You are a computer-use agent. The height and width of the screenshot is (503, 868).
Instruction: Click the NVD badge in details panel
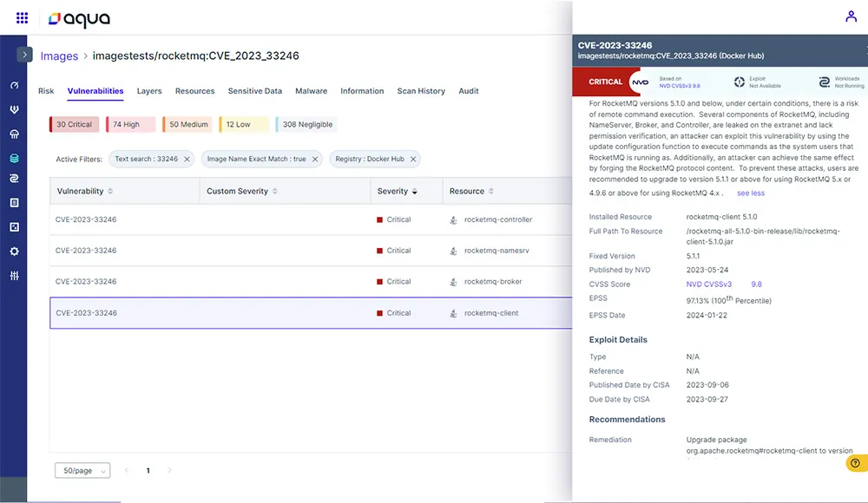click(641, 82)
